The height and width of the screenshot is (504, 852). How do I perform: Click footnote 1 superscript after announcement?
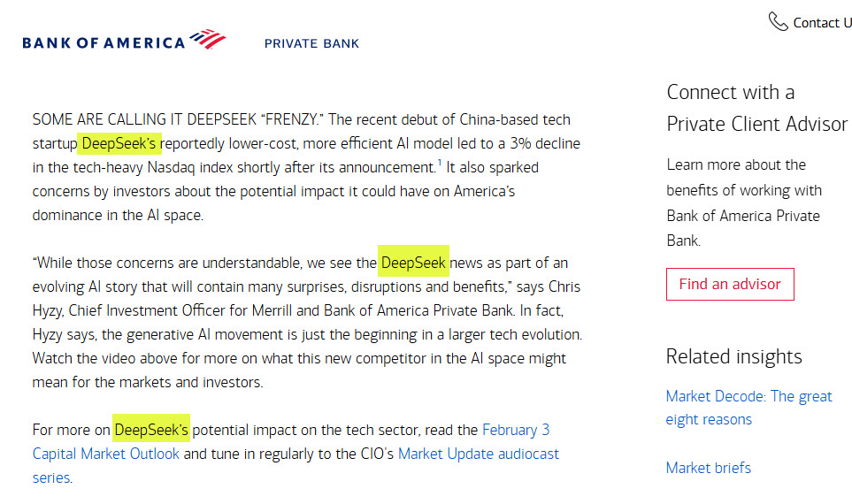point(439,162)
